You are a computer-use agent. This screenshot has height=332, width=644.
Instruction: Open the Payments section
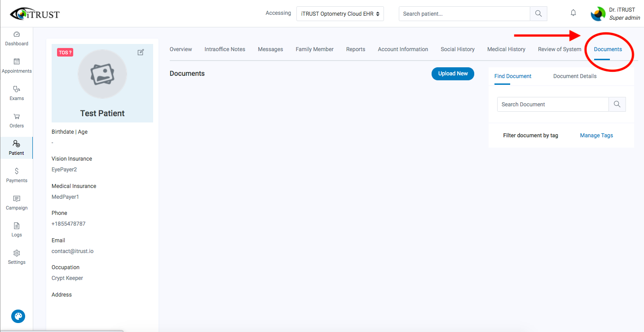pyautogui.click(x=16, y=175)
